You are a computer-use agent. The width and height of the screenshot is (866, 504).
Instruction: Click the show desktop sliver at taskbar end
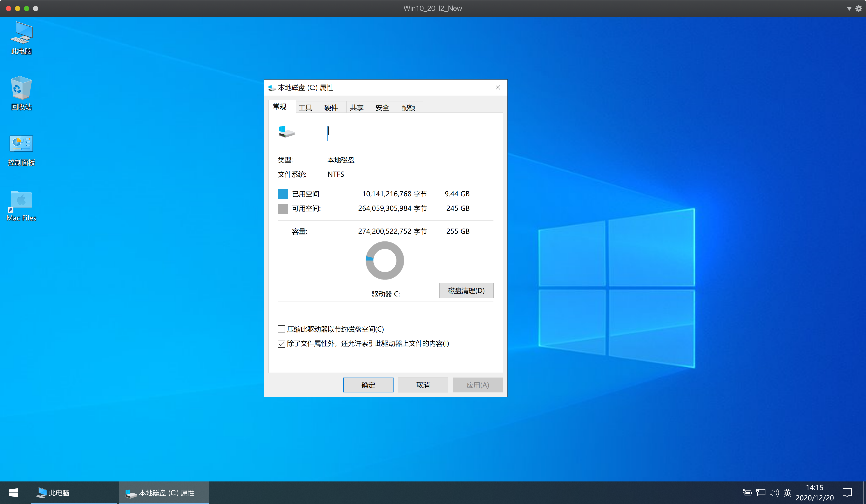tap(864, 493)
